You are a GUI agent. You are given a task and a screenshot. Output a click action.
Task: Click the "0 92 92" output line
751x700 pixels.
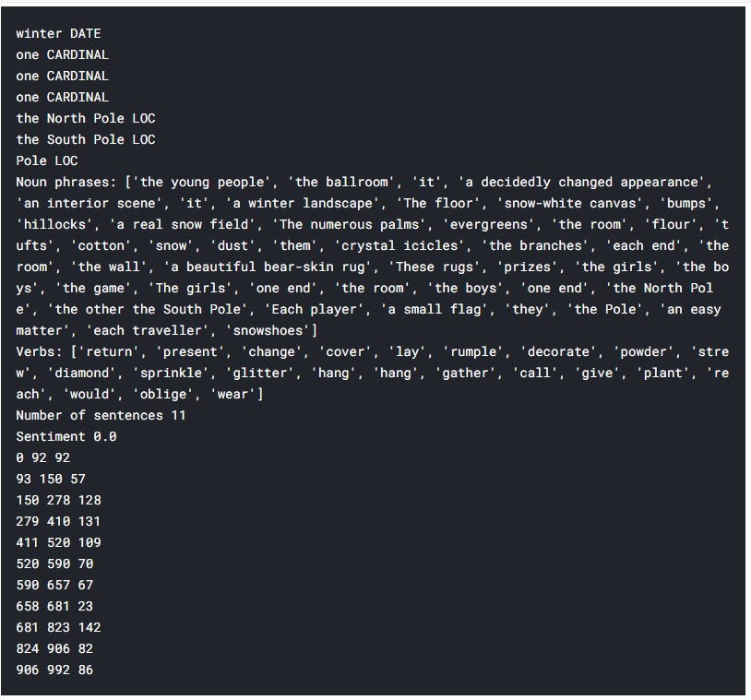point(42,457)
